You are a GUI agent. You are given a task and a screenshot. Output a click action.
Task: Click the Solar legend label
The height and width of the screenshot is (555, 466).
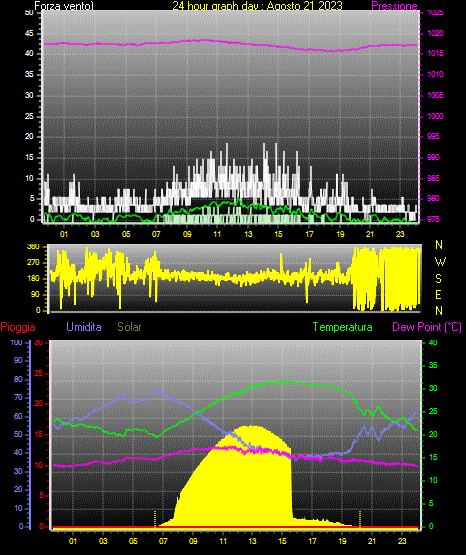click(130, 327)
